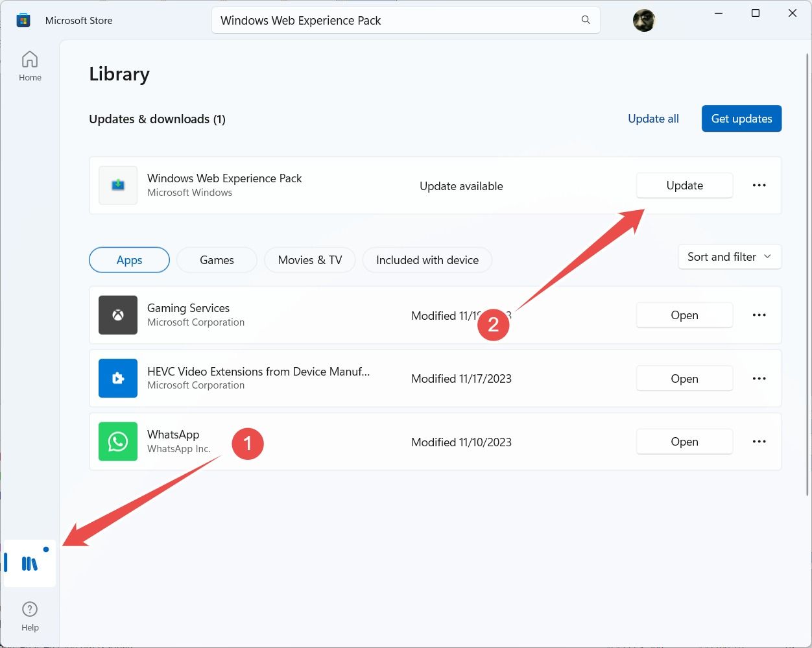Open more options for WhatsApp
This screenshot has width=812, height=648.
pos(759,442)
